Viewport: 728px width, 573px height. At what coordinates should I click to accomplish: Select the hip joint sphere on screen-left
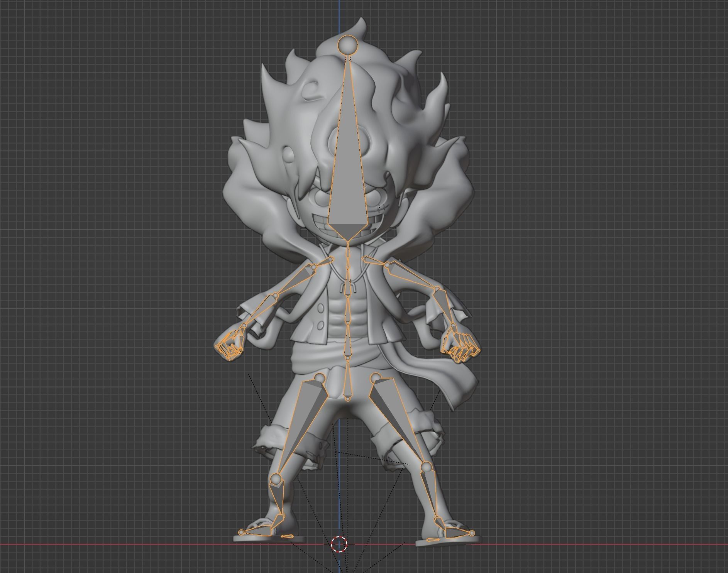(x=320, y=379)
